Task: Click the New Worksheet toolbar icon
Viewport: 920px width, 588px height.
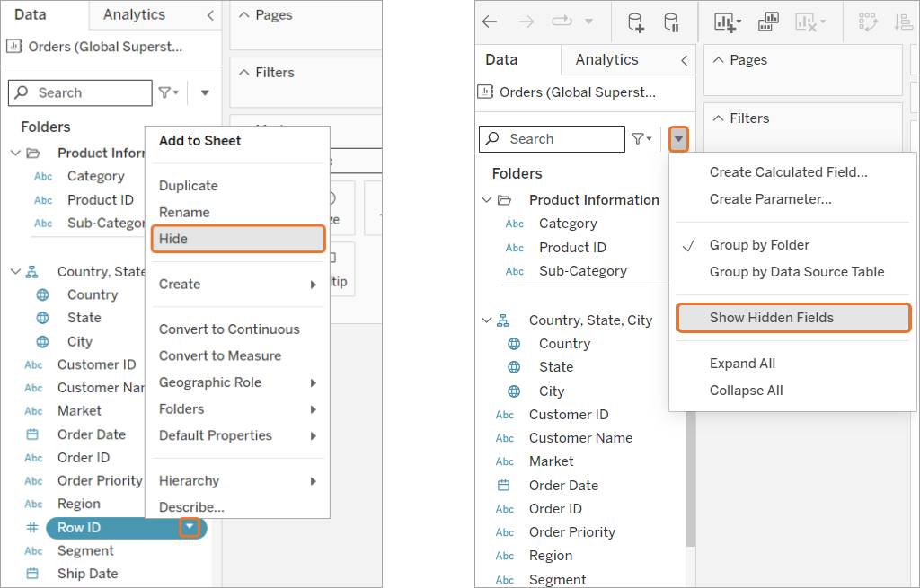Action: coord(728,22)
